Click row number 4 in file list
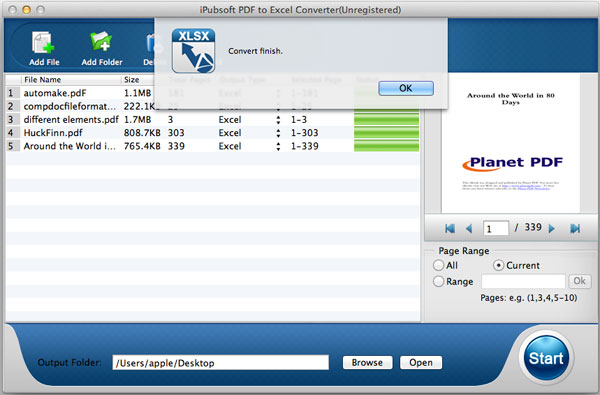Image resolution: width=600 pixels, height=395 pixels. (11, 133)
